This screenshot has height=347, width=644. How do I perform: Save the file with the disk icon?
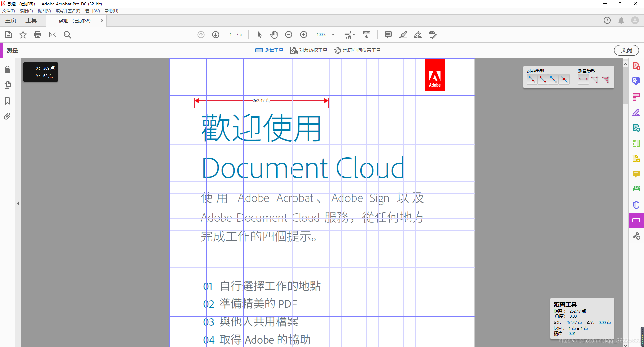point(8,35)
